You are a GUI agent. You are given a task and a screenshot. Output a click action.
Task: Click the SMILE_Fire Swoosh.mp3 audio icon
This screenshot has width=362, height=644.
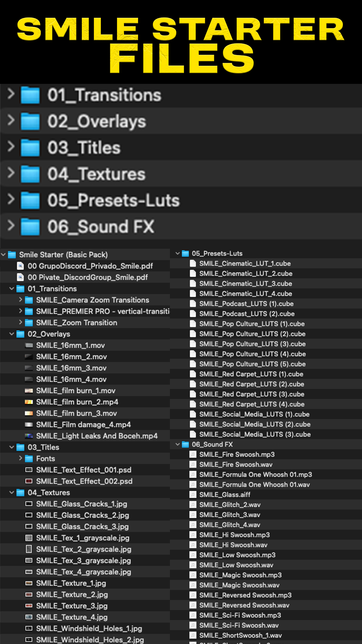tap(193, 454)
